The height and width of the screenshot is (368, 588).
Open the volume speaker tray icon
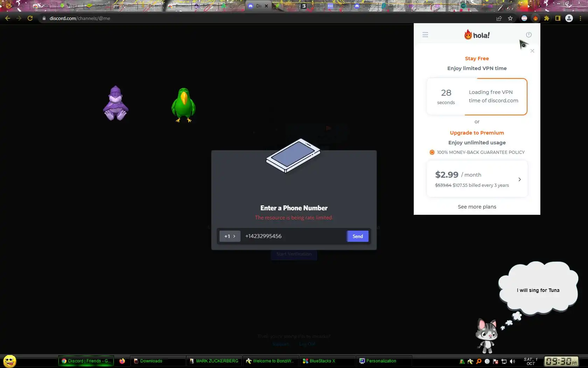click(x=512, y=361)
